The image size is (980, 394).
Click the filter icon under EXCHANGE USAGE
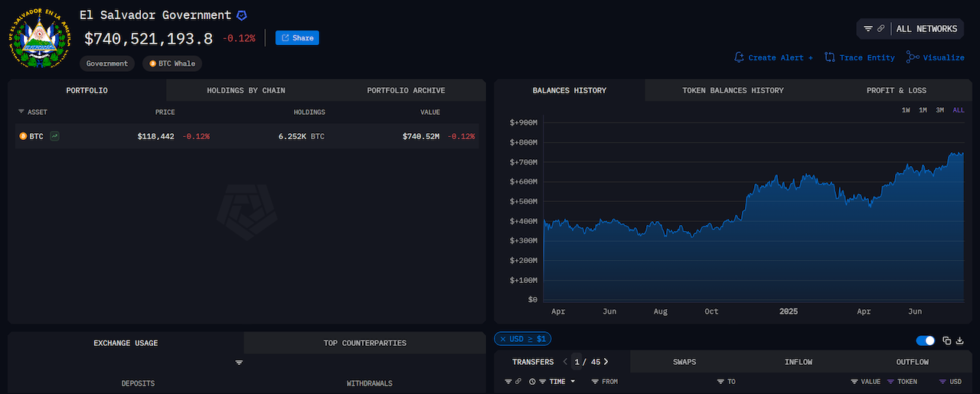[x=239, y=363]
